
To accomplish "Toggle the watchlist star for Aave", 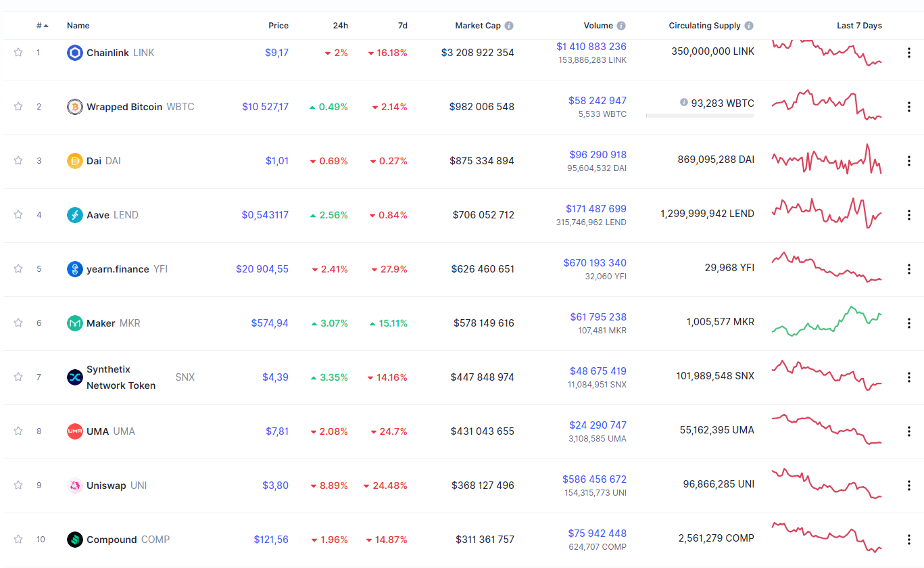I will tap(18, 215).
